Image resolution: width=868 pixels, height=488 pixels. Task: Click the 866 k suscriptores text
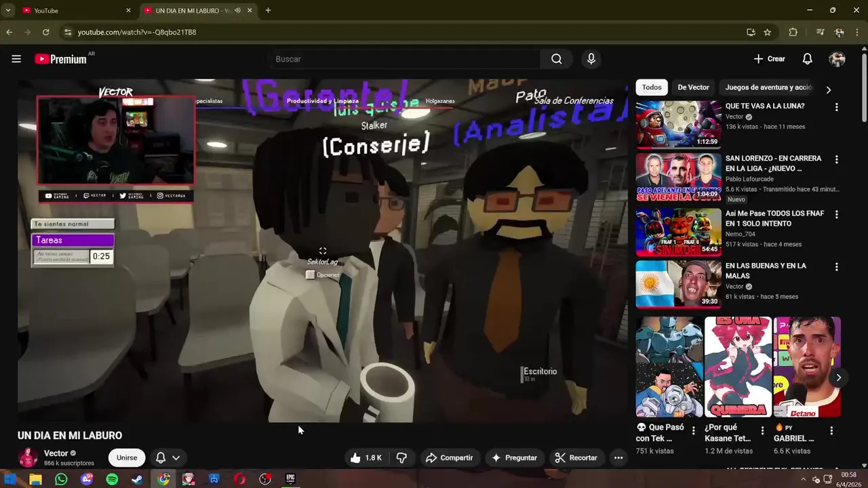coord(69,463)
